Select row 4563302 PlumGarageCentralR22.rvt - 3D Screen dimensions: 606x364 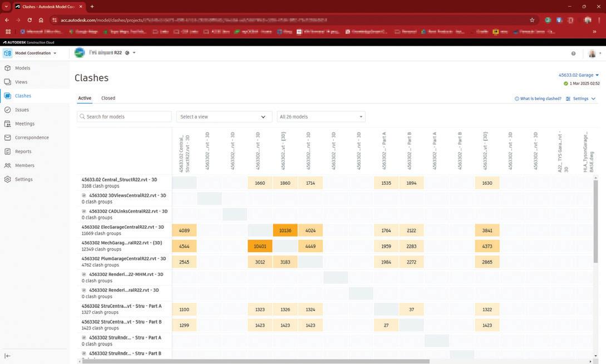[124, 262]
